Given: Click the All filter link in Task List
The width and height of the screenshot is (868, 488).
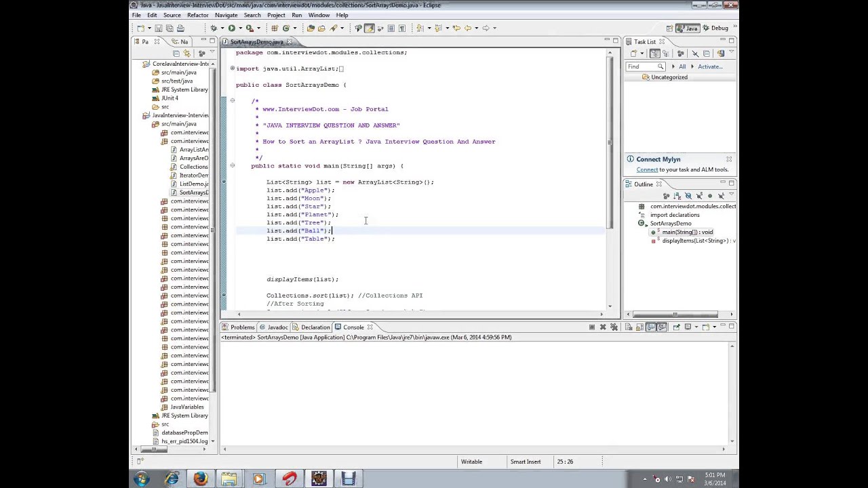Looking at the screenshot, I should click(682, 66).
